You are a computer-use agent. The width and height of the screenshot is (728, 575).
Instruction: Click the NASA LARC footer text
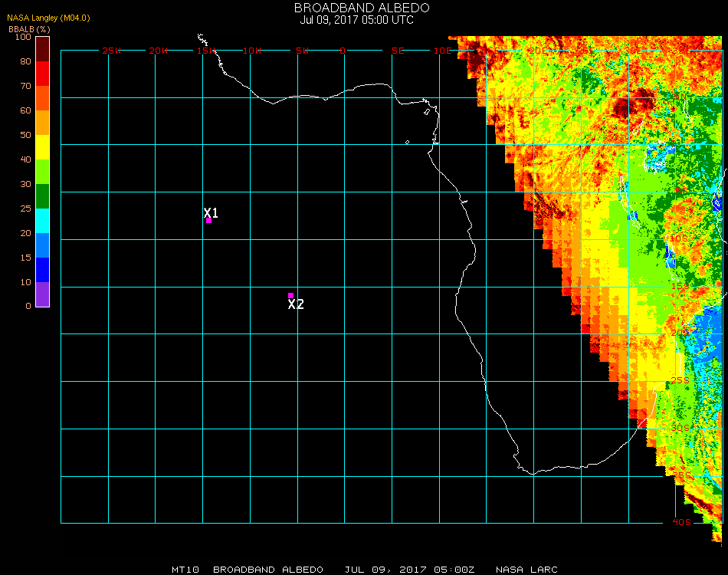[x=527, y=570]
